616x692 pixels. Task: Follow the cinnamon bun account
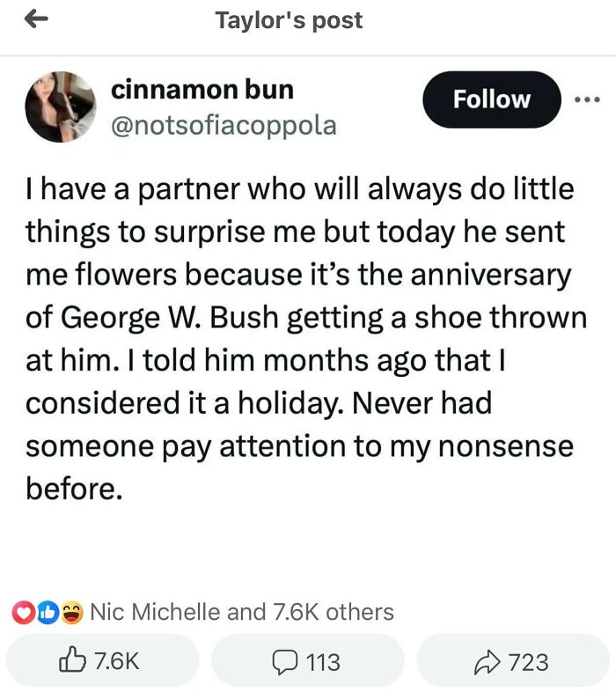[491, 99]
